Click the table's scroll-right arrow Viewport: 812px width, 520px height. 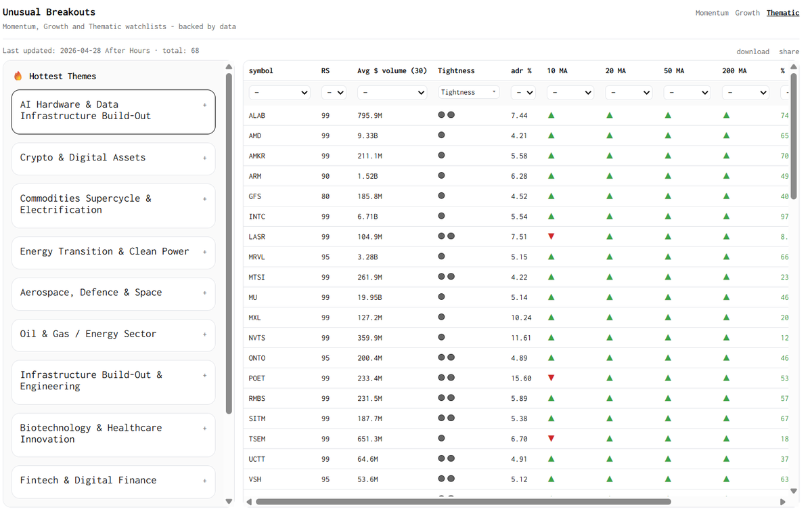[783, 502]
